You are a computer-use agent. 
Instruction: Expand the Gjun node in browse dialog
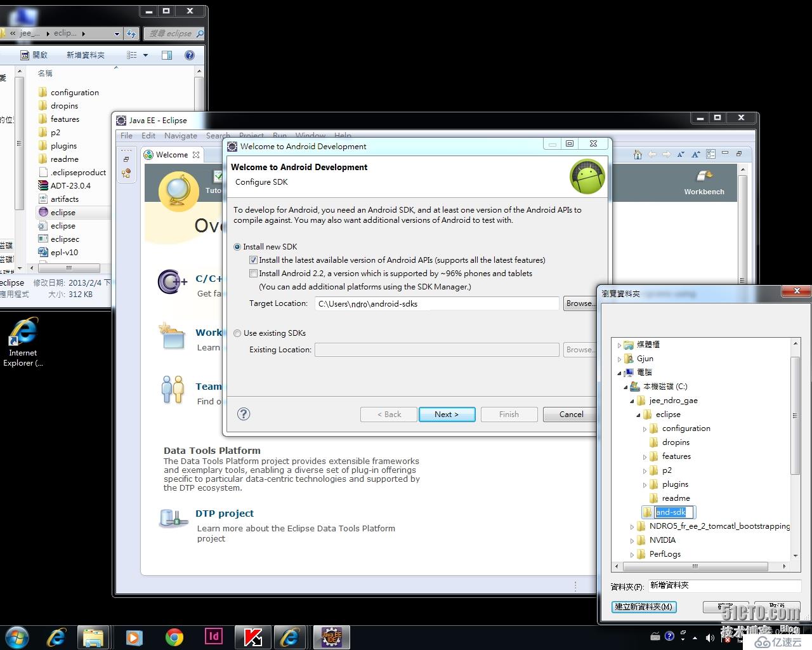[x=620, y=359]
